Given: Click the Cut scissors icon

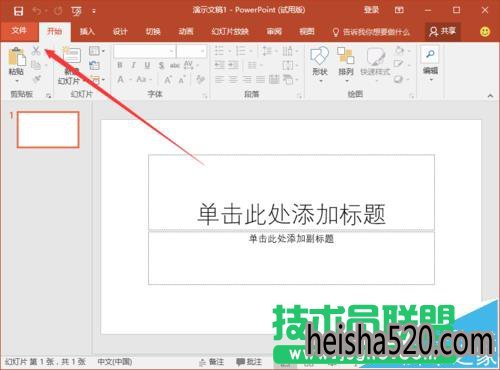Looking at the screenshot, I should 36,51.
